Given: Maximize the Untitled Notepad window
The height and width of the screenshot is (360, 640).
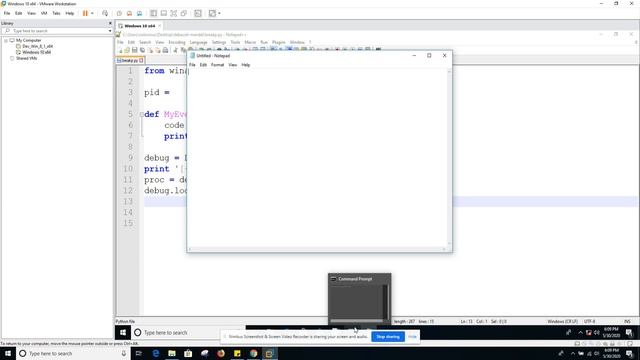Looking at the screenshot, I should (429, 56).
